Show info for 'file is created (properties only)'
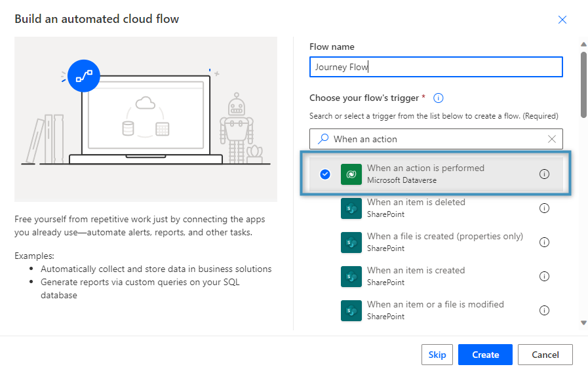This screenshot has height=371, width=588. point(544,243)
